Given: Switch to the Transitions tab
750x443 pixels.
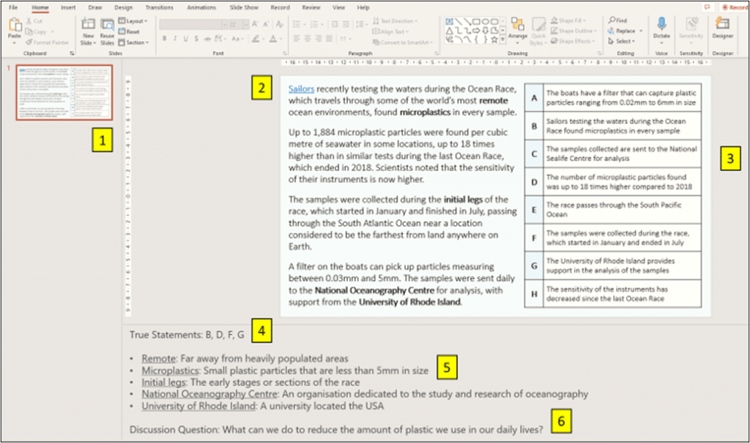Looking at the screenshot, I should (159, 7).
